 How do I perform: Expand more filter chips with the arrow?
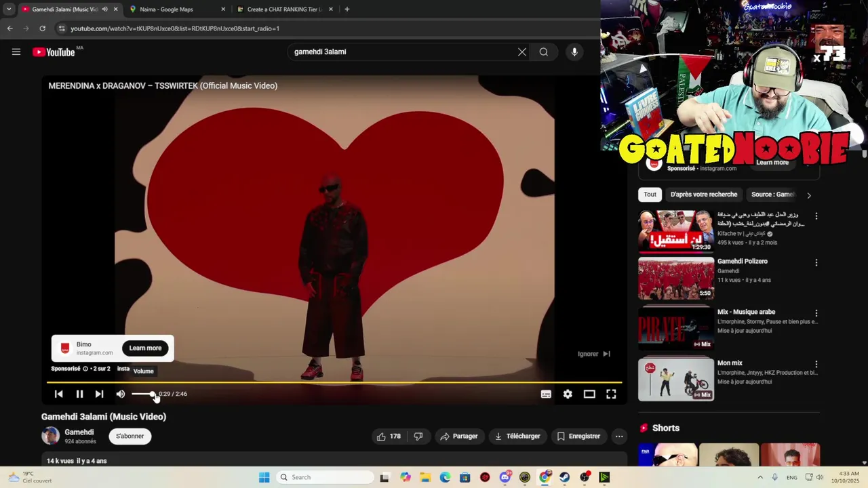click(808, 195)
